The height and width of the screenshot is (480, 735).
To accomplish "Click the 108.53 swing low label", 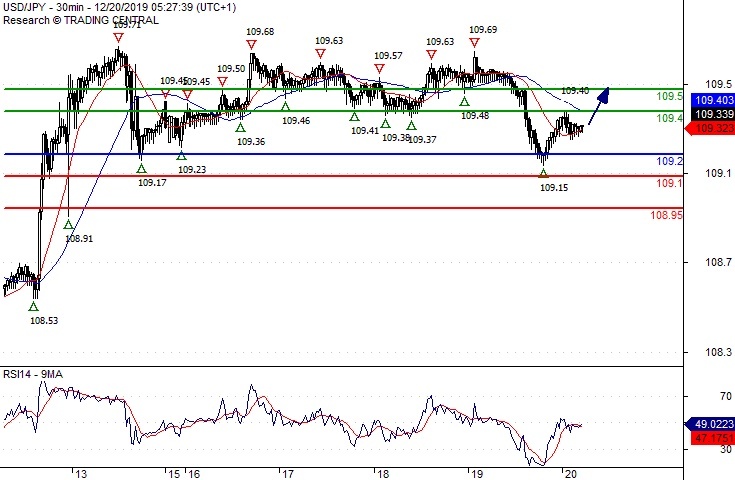I will [x=44, y=321].
